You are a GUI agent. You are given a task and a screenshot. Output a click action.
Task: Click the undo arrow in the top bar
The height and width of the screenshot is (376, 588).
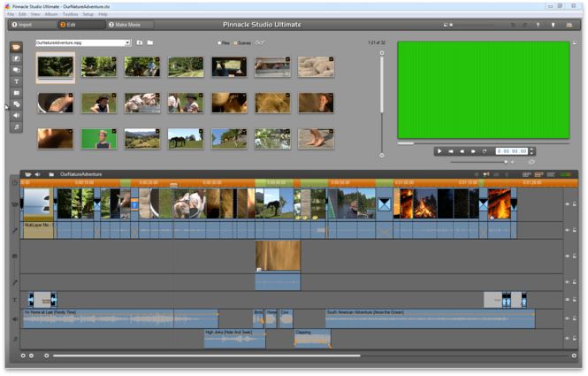coord(514,25)
